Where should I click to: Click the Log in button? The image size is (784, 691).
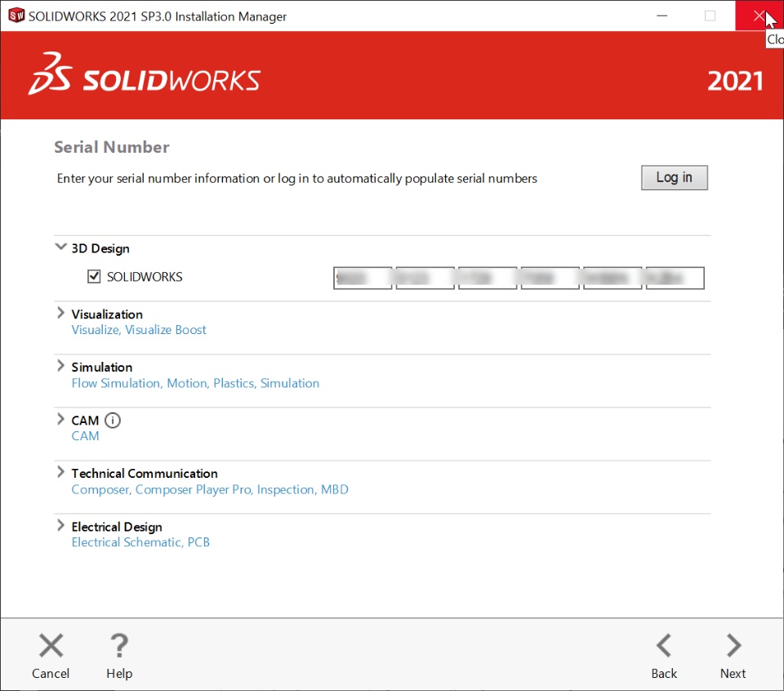pos(674,177)
